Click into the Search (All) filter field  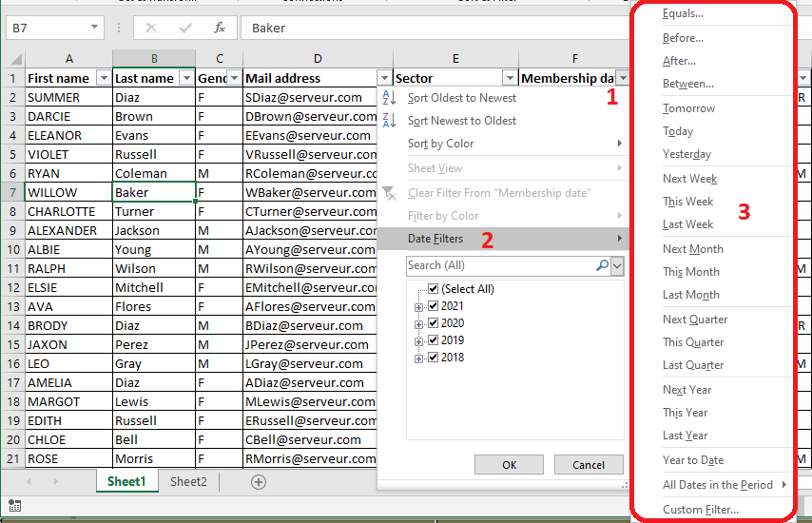pyautogui.click(x=499, y=266)
